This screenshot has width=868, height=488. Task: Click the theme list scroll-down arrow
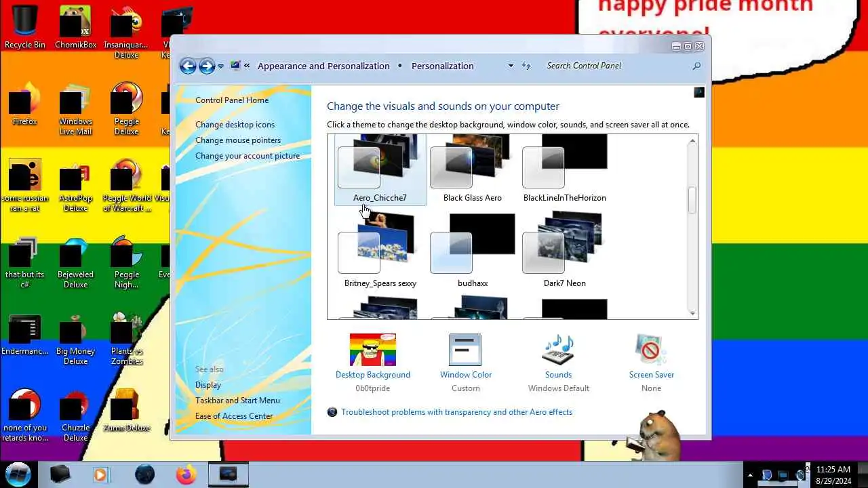click(x=692, y=312)
